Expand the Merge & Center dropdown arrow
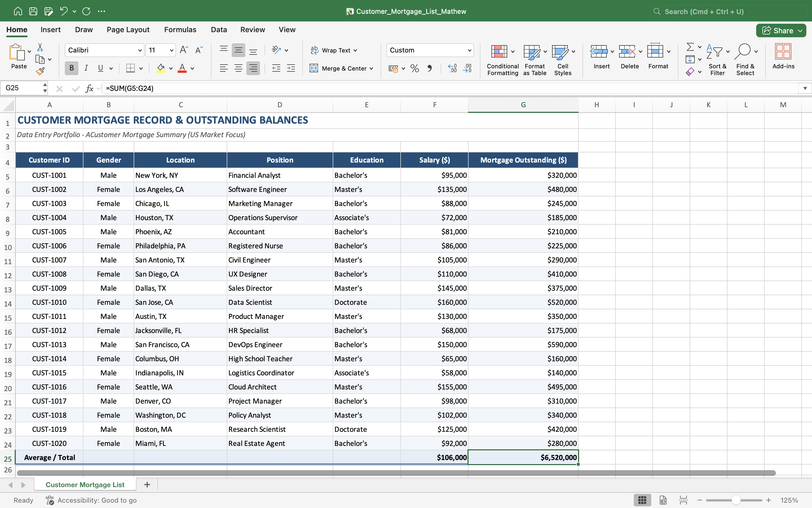The image size is (812, 508). click(x=371, y=69)
